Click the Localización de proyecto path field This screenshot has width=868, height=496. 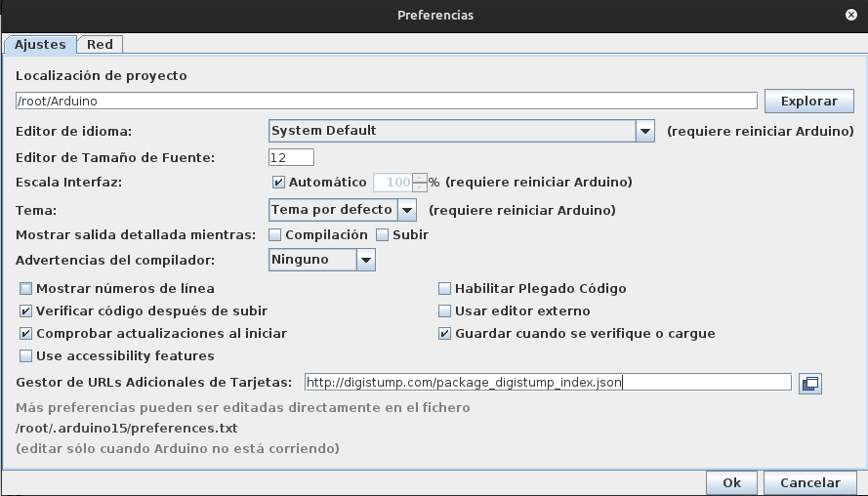(386, 101)
